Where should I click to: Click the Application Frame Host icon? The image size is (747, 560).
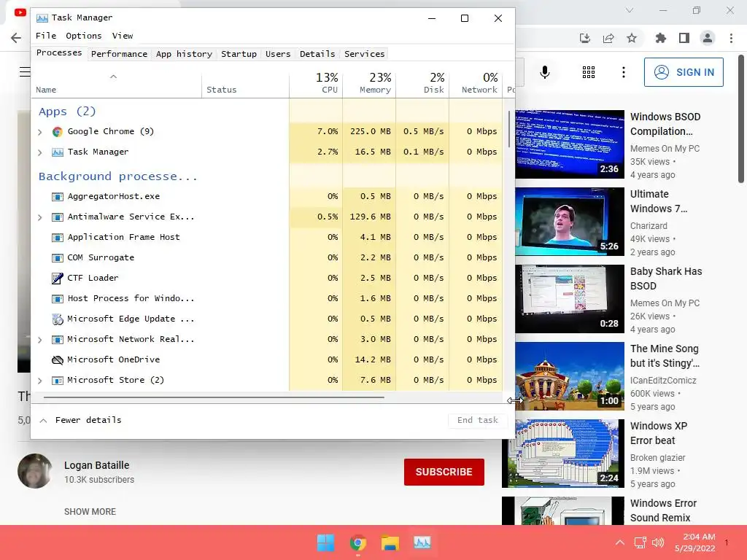[58, 238]
